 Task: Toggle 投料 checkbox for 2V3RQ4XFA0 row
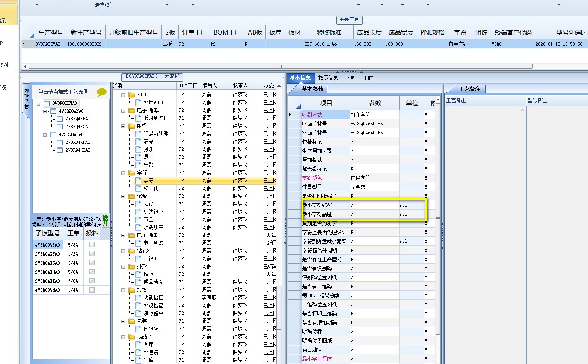point(92,254)
